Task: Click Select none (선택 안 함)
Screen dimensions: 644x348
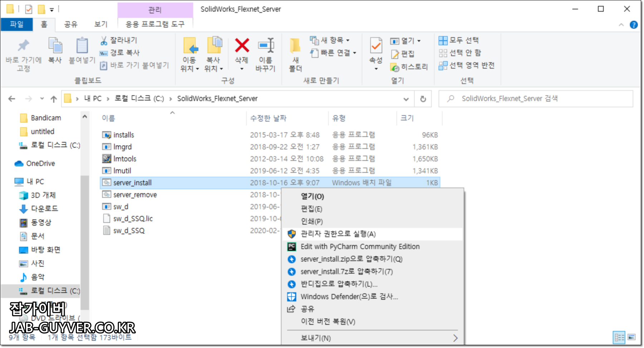Action: [460, 53]
